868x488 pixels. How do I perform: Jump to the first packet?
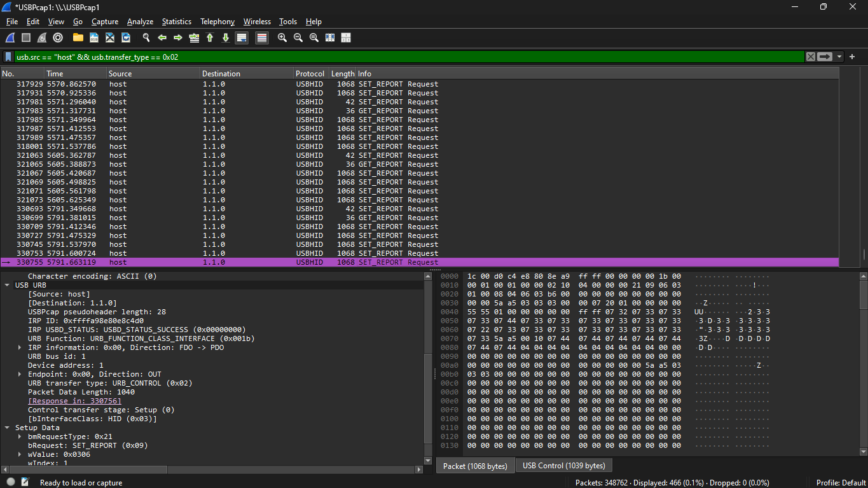click(x=210, y=38)
